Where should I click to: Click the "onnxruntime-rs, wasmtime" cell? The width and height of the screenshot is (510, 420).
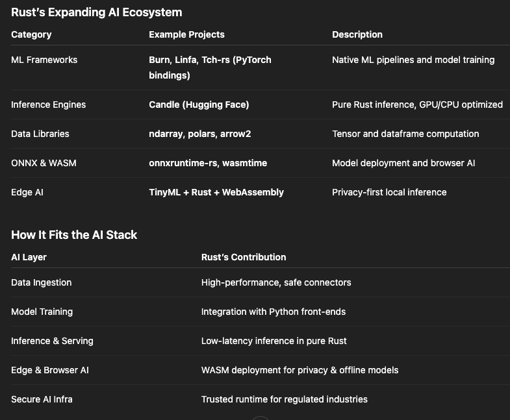(208, 163)
